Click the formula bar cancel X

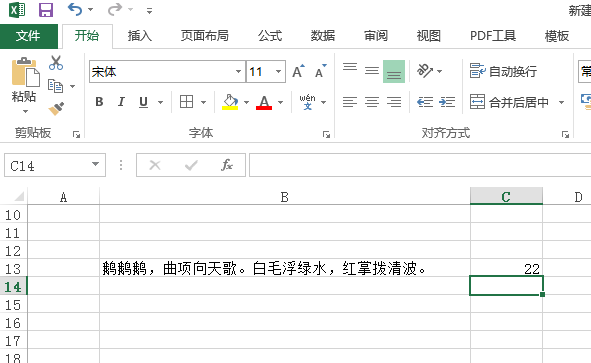[x=155, y=165]
